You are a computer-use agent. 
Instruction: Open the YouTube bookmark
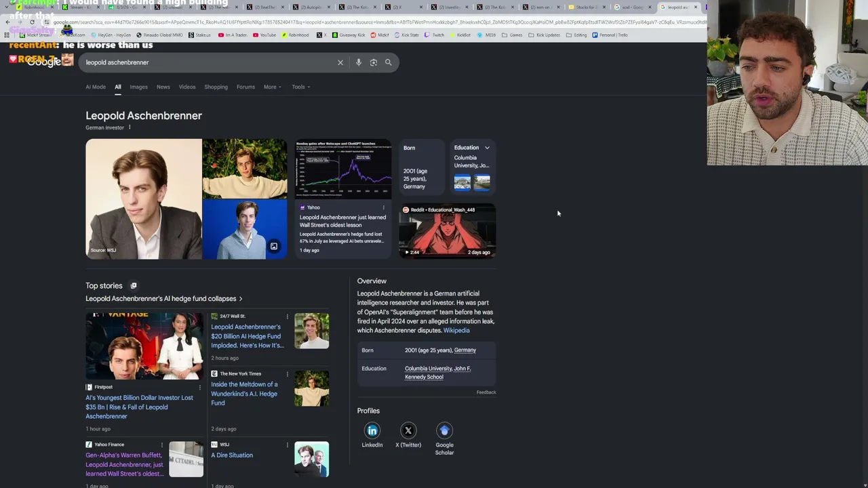coord(264,35)
